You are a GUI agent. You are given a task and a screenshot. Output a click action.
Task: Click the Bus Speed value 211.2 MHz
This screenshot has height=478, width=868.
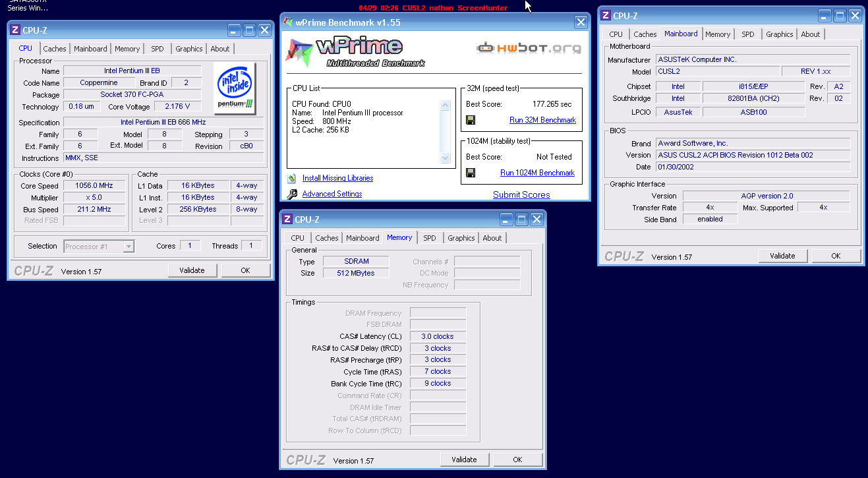[94, 209]
